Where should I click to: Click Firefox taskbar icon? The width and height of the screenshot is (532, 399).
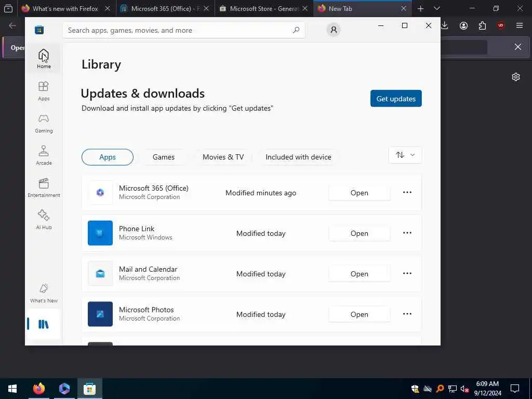(x=39, y=389)
